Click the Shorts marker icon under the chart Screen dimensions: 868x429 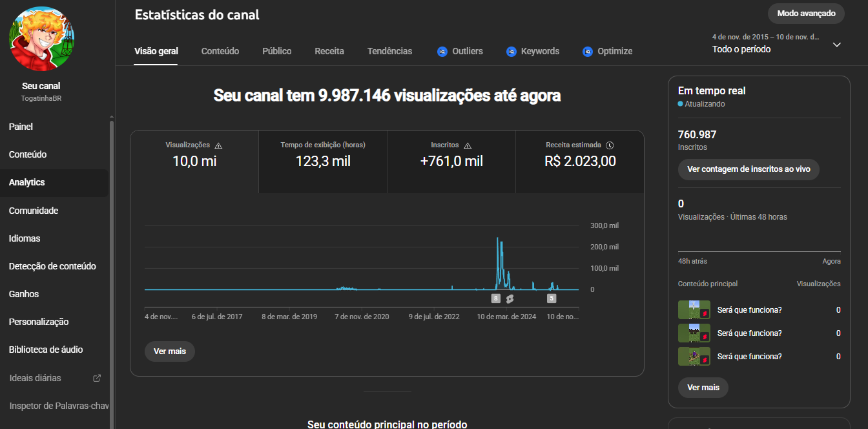point(510,298)
